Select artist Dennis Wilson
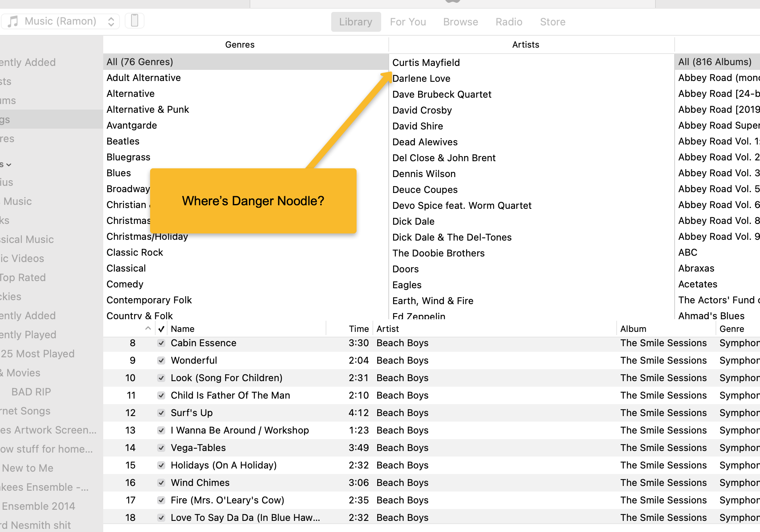This screenshot has height=532, width=760. click(x=532, y=174)
